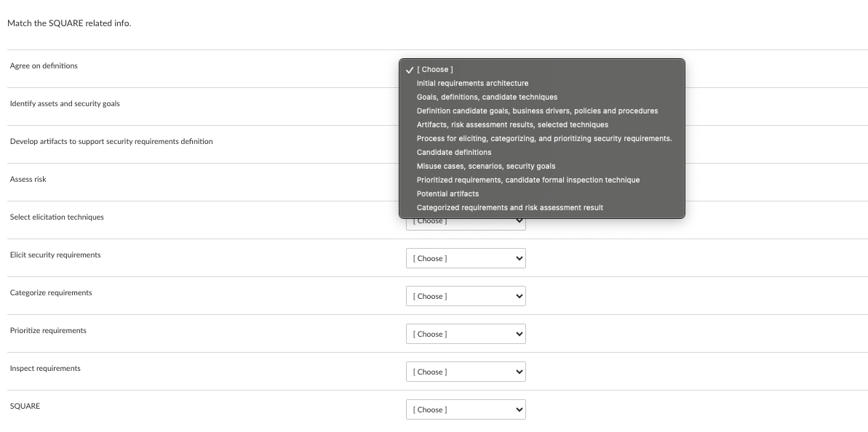Viewport: 868px width, 432px height.
Task: Choose "Prioritized requirements, candidate formal inspection technique"
Action: tap(528, 180)
